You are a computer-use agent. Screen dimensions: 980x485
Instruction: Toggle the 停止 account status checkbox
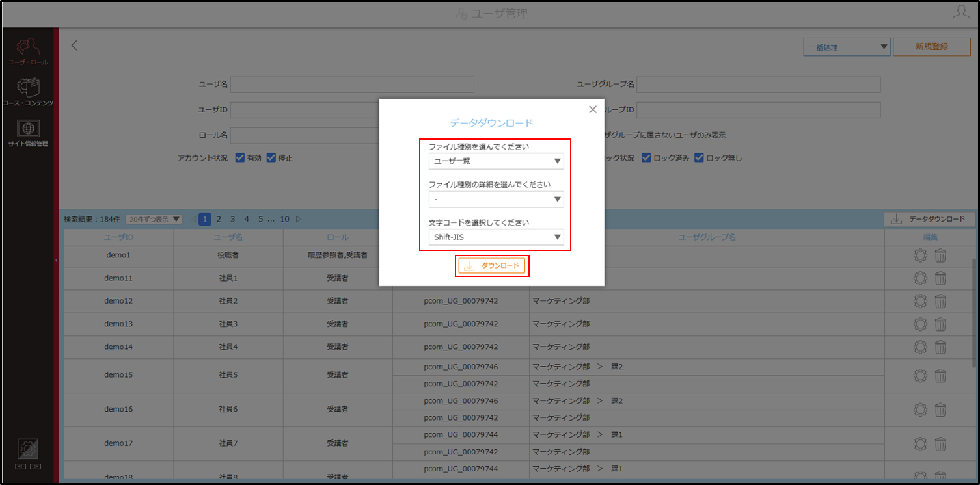(271, 157)
